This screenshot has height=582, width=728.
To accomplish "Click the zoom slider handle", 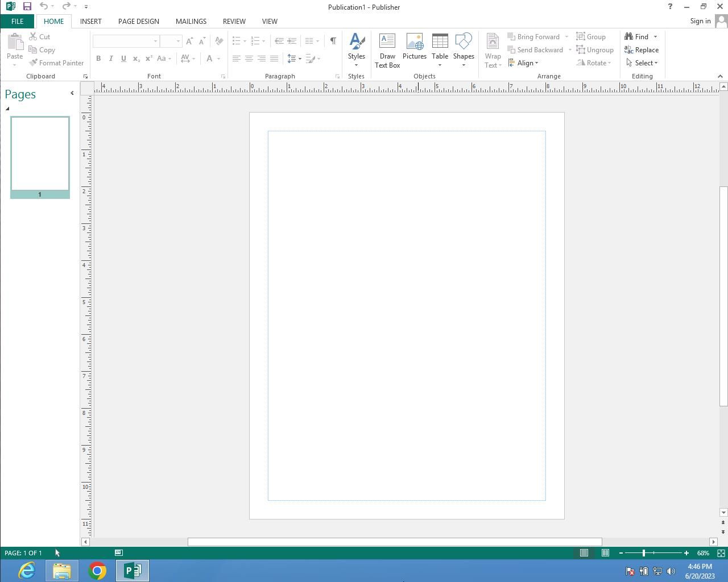I will 644,553.
